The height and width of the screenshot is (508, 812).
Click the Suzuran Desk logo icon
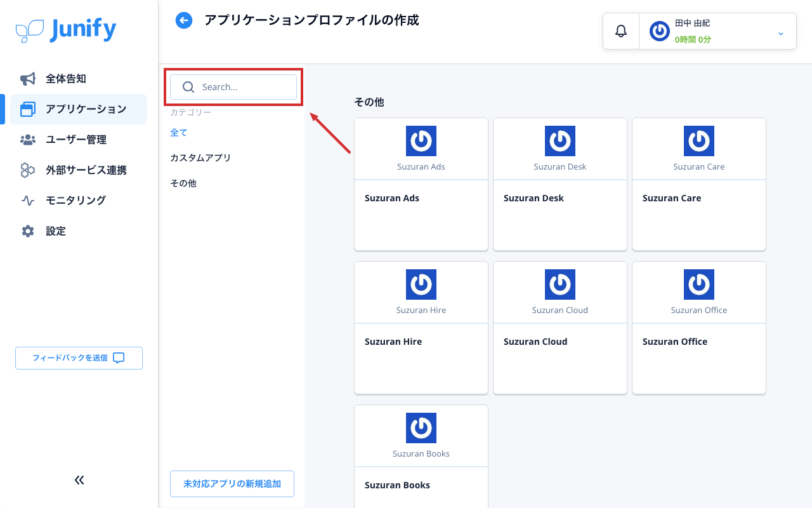pos(560,141)
